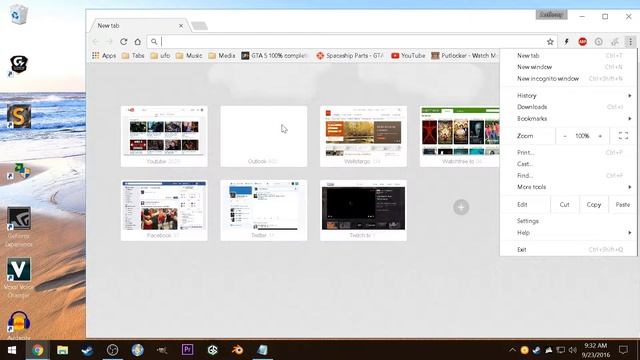Open Downloads from the menu
This screenshot has width=640, height=360.
pos(568,107)
